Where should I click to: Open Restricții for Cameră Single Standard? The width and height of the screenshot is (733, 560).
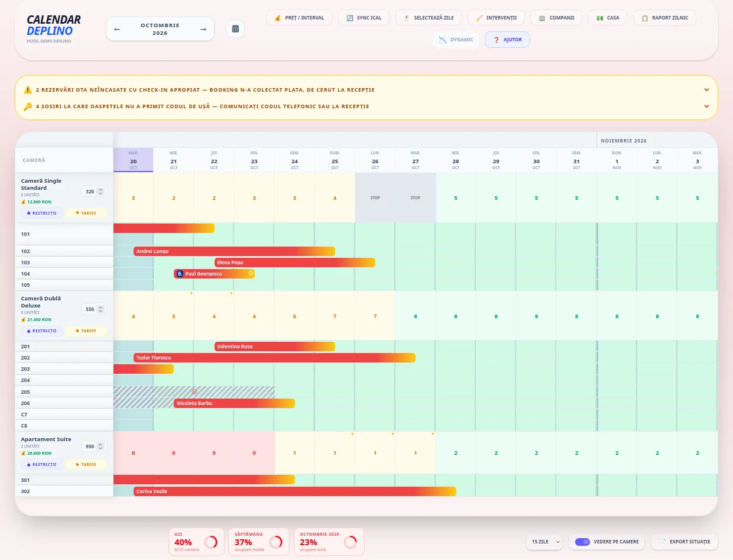41,213
